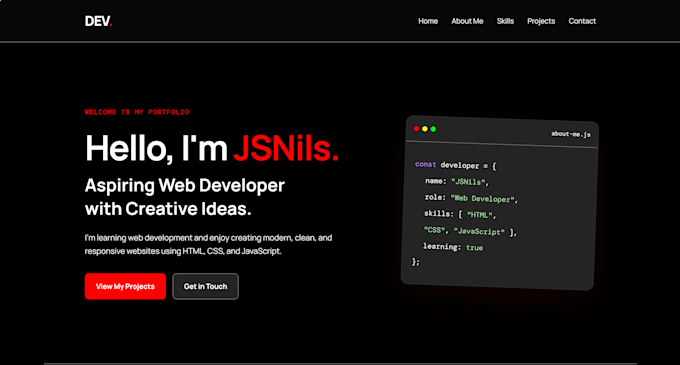
Task: Click the yellow dot in code window
Action: pos(425,129)
